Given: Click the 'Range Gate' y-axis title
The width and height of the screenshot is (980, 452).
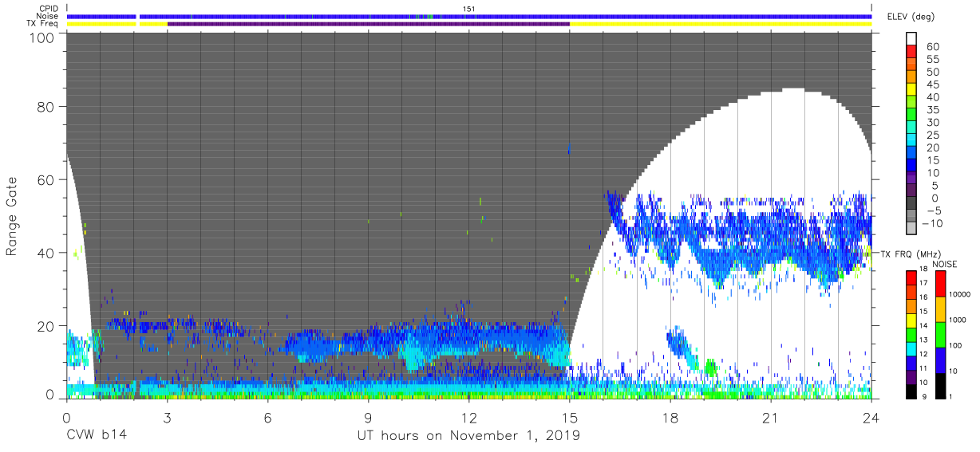Looking at the screenshot, I should click(12, 217).
